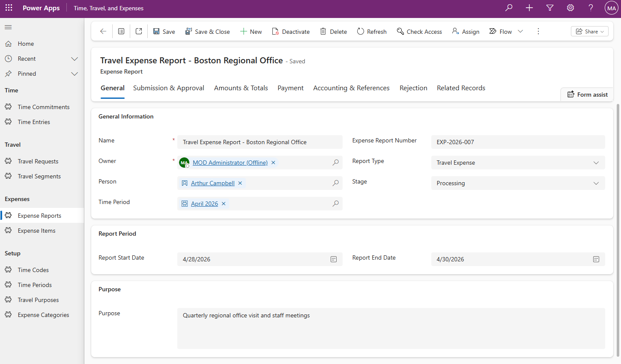The height and width of the screenshot is (364, 621).
Task: Open Related Records tab
Action: tap(461, 88)
